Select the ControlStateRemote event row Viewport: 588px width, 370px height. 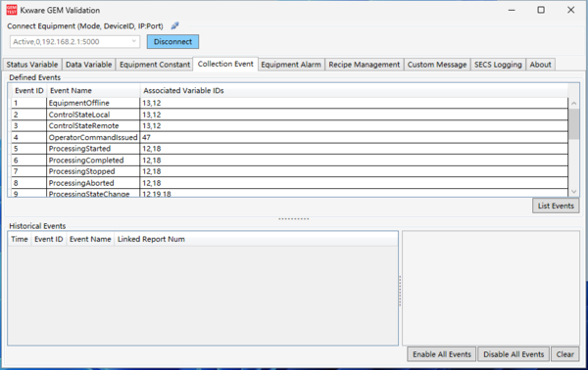[289, 126]
